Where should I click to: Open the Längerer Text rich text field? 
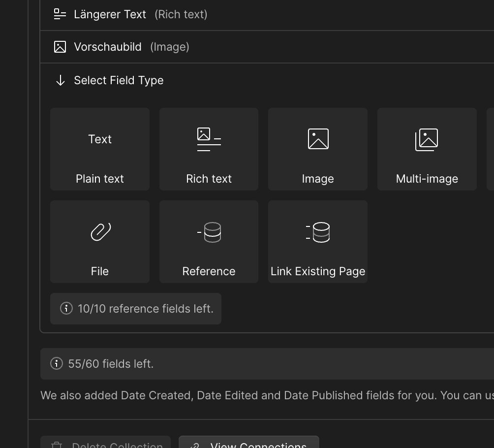tap(267, 14)
